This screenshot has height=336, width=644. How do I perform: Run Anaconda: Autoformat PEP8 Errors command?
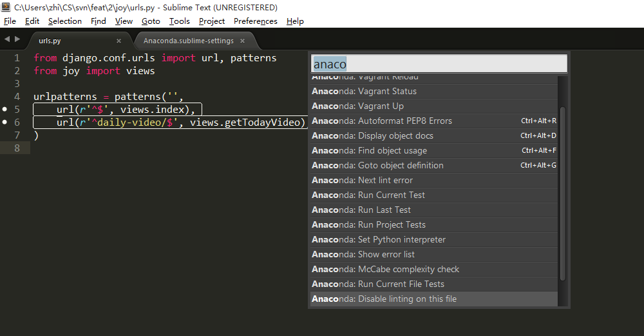(x=434, y=121)
